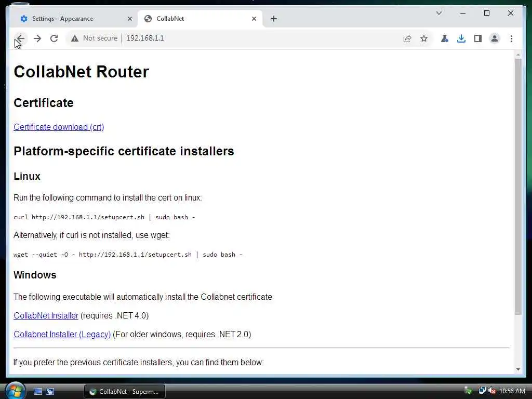Click the Settings tab gear favicon
This screenshot has width=532, height=399.
pyautogui.click(x=24, y=19)
